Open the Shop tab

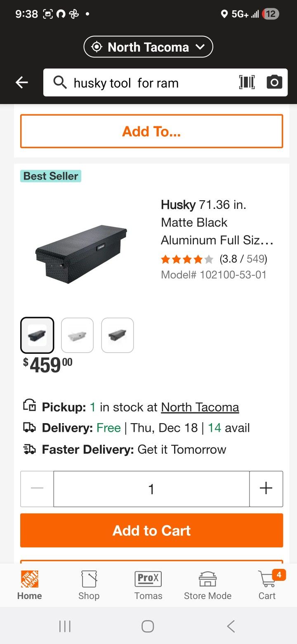click(x=89, y=585)
